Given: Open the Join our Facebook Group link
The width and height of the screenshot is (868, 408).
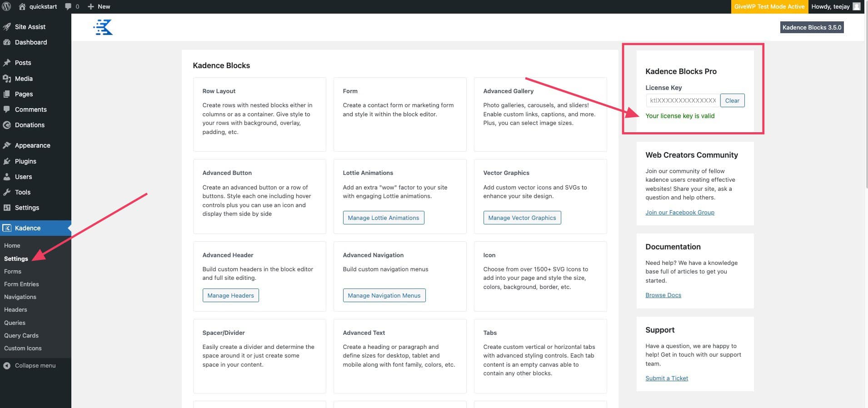Looking at the screenshot, I should point(679,212).
